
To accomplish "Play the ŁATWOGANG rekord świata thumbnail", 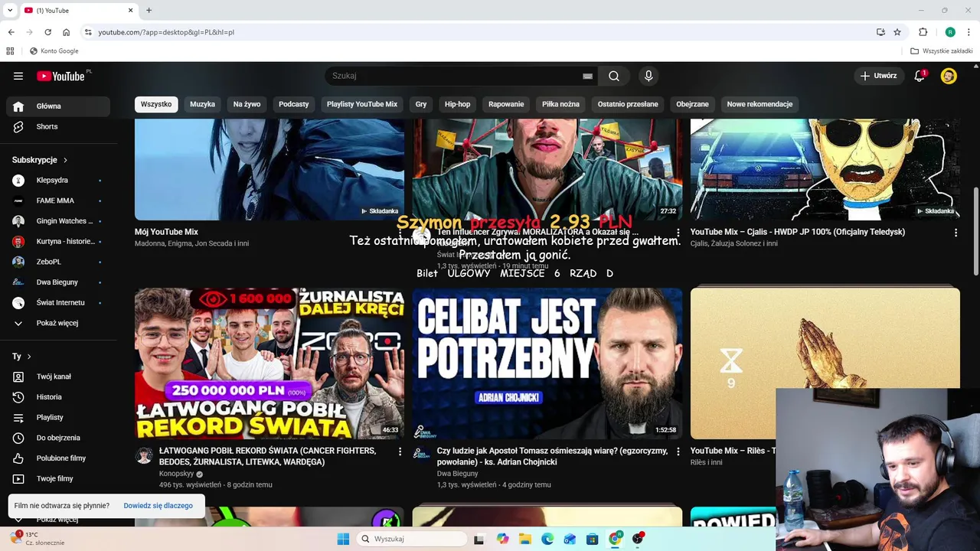I will click(x=269, y=364).
